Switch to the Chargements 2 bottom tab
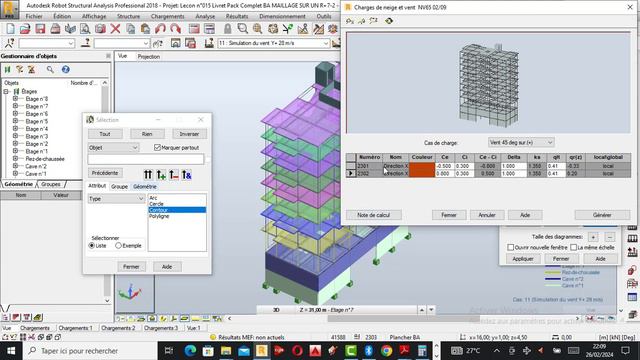The width and height of the screenshot is (640, 360). 118,328
